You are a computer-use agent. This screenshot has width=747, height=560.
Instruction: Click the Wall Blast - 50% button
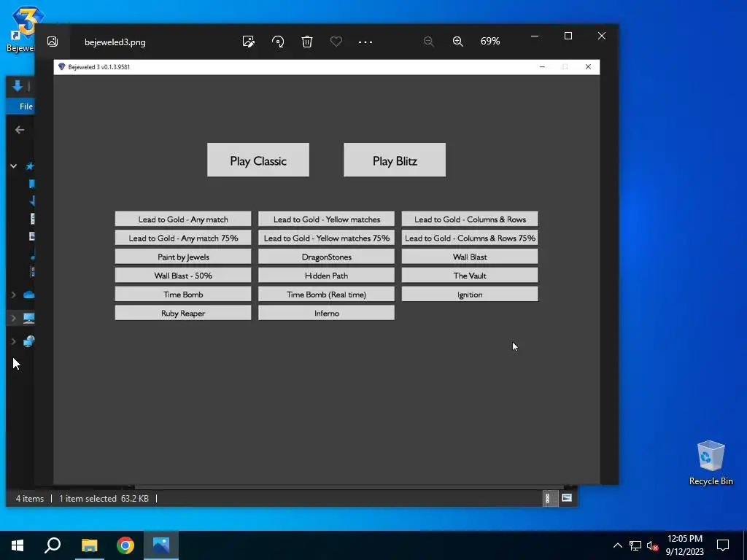[183, 275]
